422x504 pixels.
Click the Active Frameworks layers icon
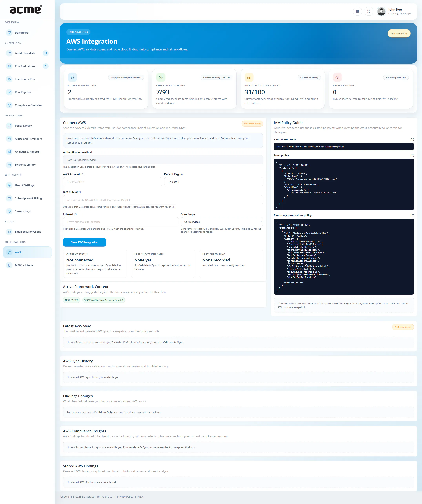pos(72,77)
